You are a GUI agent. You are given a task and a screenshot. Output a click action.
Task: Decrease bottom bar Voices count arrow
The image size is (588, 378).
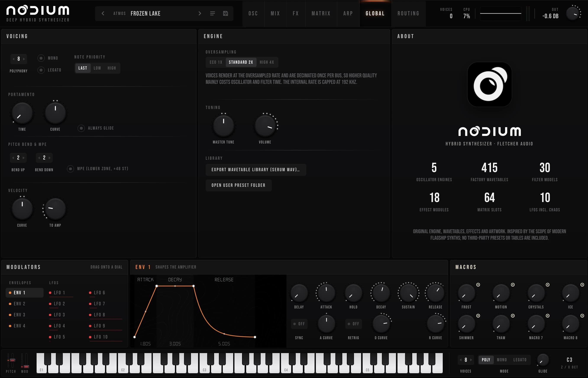(460, 360)
